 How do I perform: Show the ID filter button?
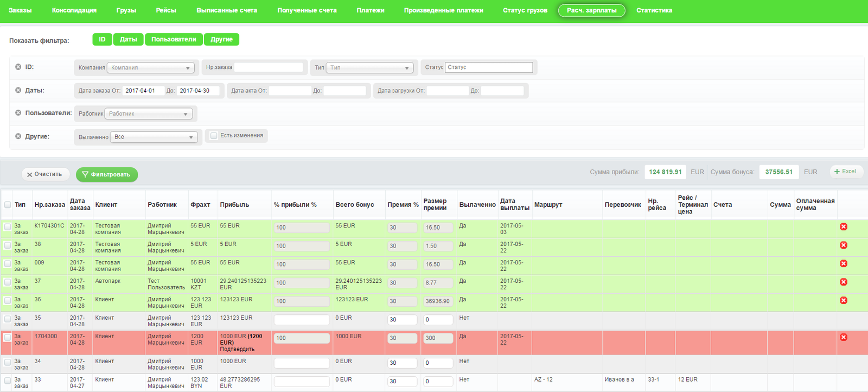coord(102,40)
